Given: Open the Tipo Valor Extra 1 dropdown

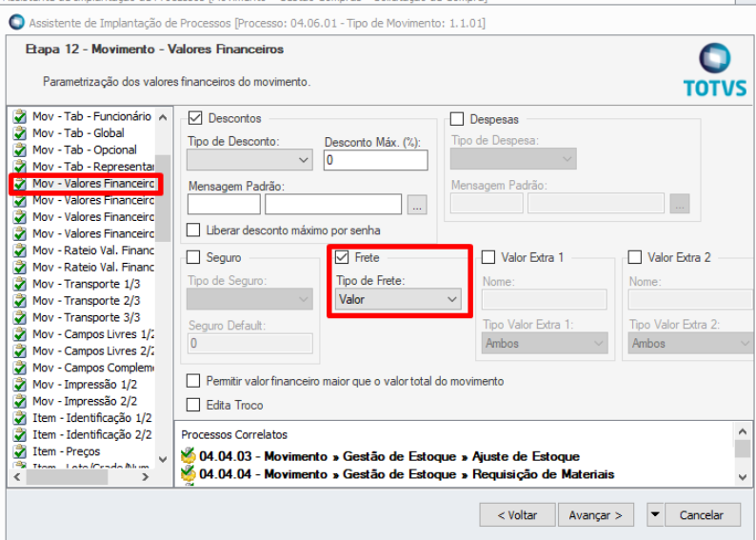Looking at the screenshot, I should (545, 343).
